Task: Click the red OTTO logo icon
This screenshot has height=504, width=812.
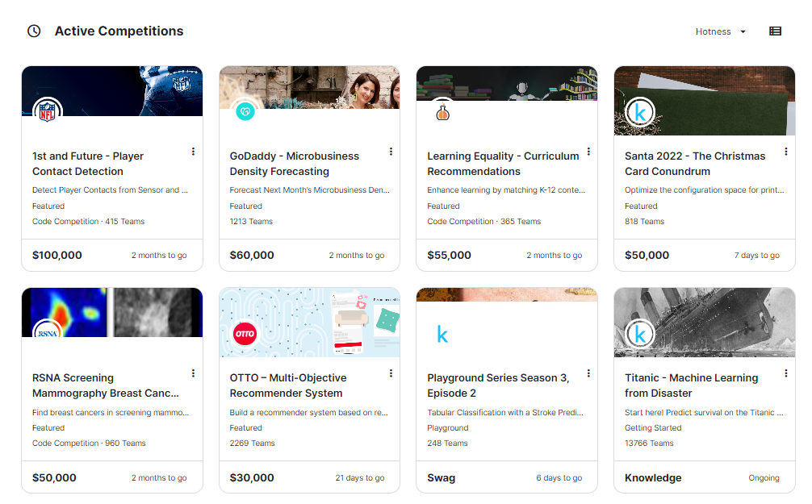Action: (245, 334)
